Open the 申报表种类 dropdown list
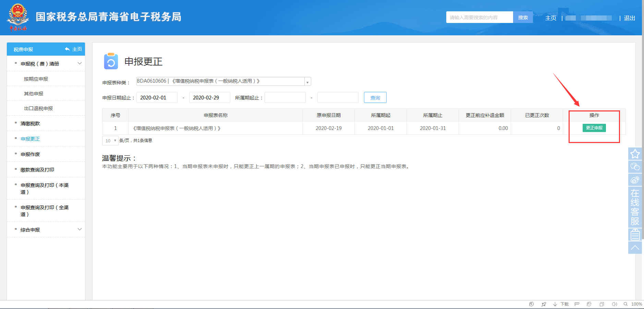 307,82
